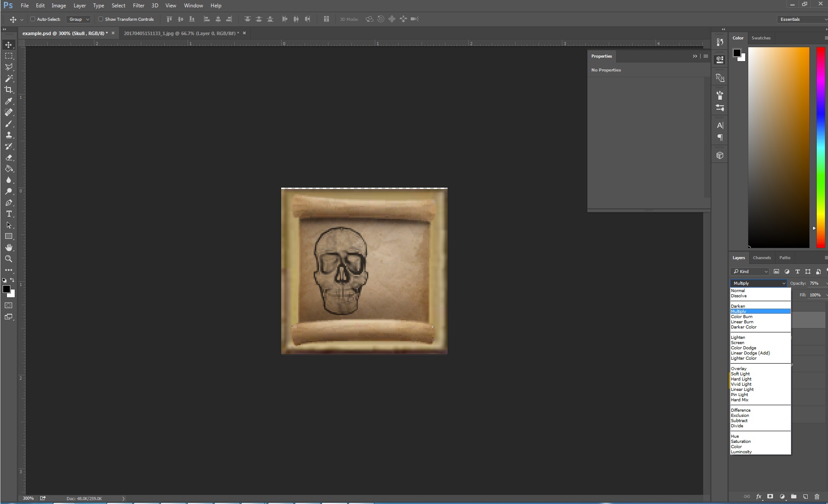Select the Zoom tool in the toolbox
The width and height of the screenshot is (828, 504).
9,259
